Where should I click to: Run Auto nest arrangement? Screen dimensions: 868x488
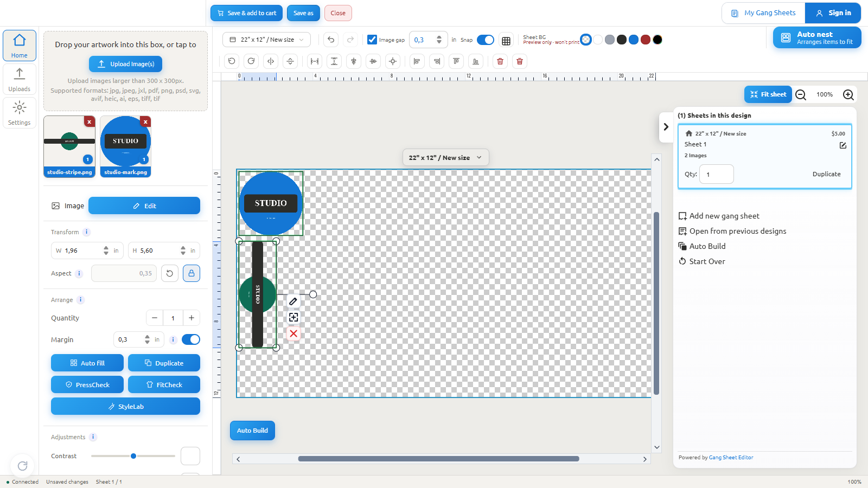pyautogui.click(x=817, y=37)
